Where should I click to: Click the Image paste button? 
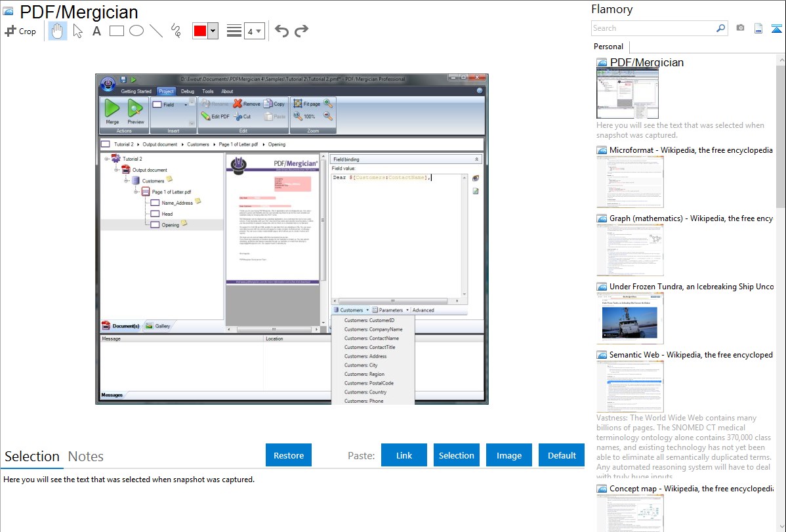click(x=508, y=455)
